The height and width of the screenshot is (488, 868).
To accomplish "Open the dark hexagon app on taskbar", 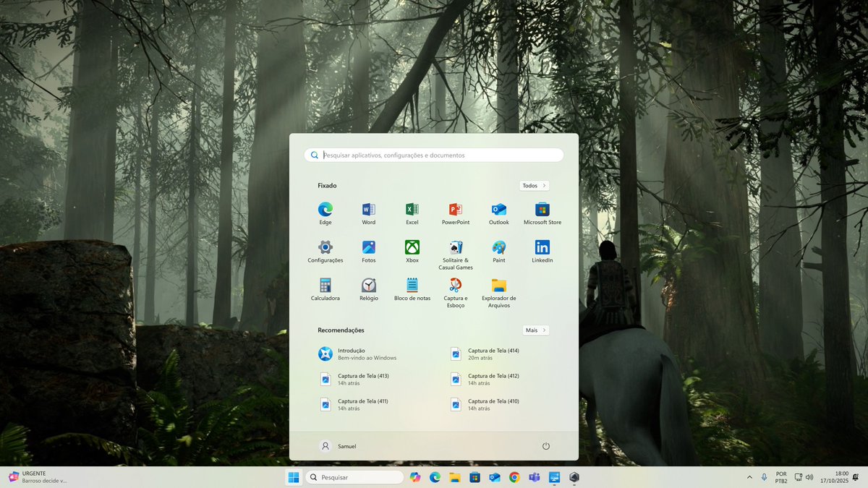I will (574, 477).
